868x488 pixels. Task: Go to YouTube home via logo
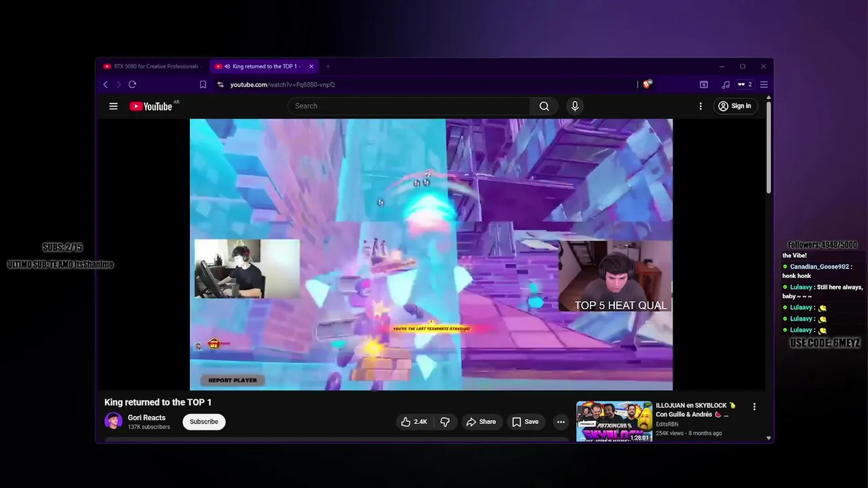pyautogui.click(x=151, y=106)
